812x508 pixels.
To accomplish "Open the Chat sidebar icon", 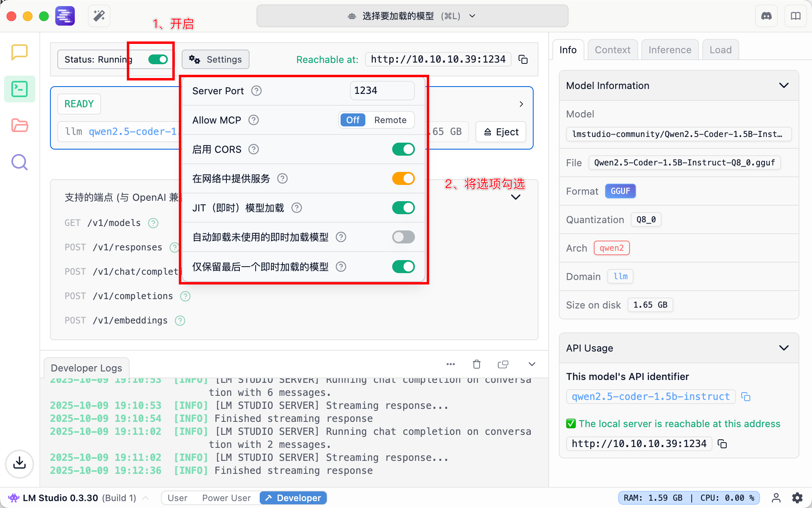I will [19, 52].
